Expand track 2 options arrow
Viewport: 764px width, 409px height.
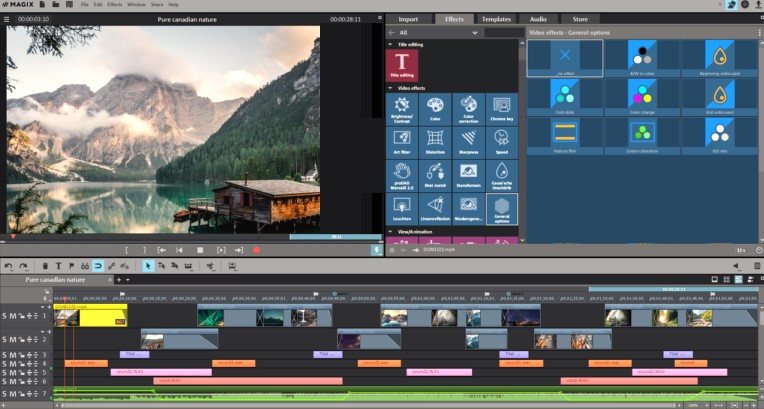coord(42,332)
